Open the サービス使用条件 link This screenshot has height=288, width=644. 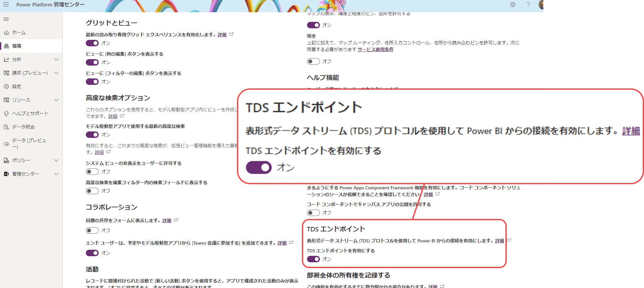pyautogui.click(x=376, y=50)
